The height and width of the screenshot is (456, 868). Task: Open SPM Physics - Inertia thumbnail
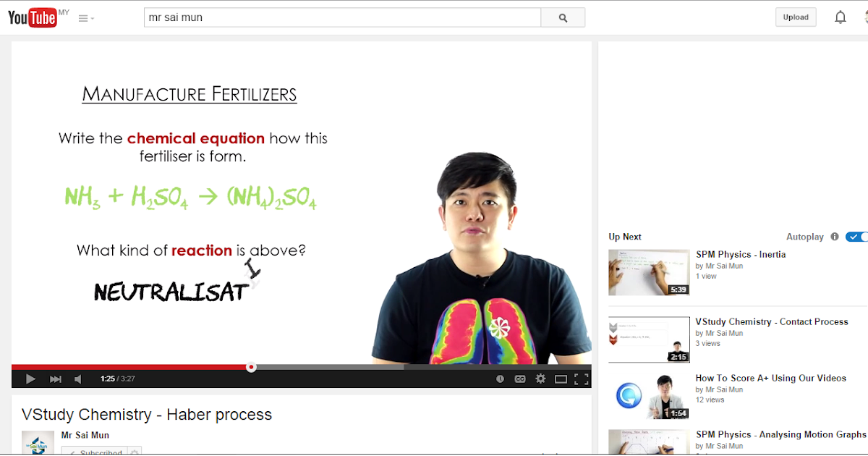[x=649, y=272]
